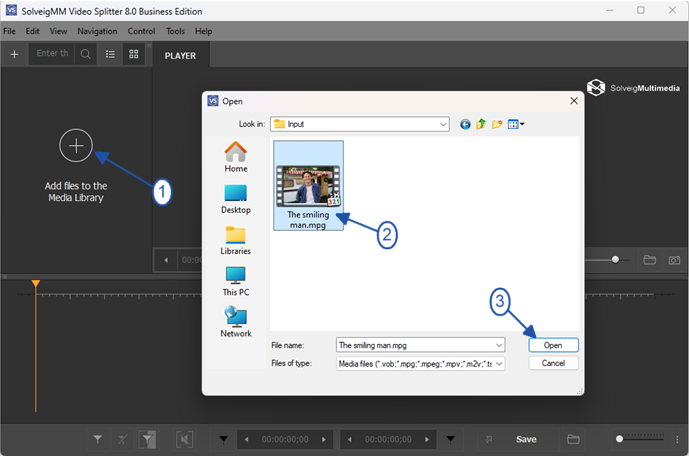
Task: Open the Edit menu
Action: (x=33, y=31)
